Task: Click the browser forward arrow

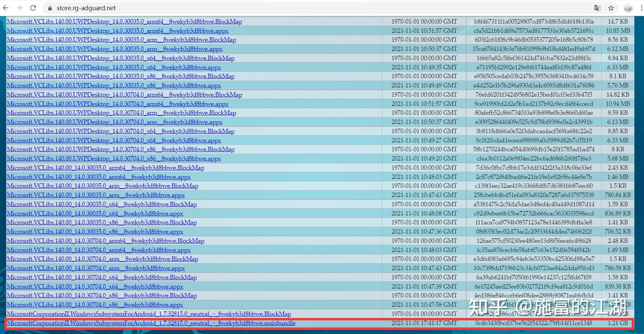Action: point(19,8)
